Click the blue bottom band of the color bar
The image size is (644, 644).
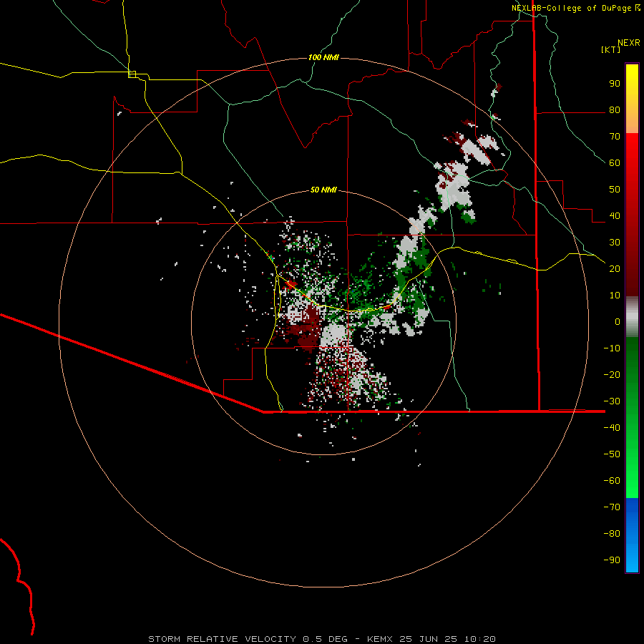(x=632, y=535)
